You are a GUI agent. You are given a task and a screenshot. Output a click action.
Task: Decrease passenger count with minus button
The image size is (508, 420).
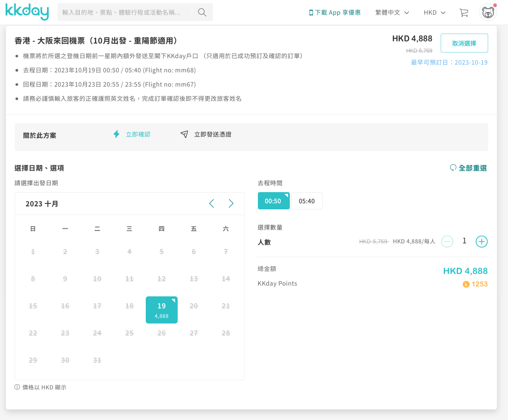(447, 242)
